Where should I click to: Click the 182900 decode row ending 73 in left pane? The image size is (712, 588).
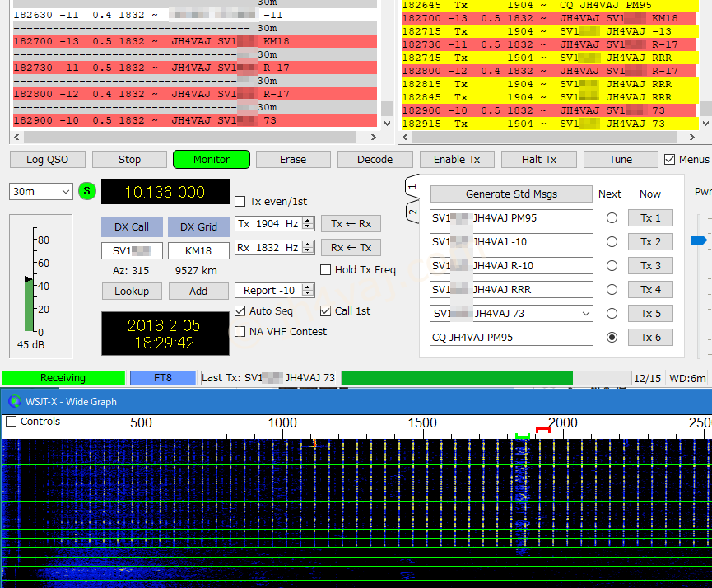click(195, 120)
